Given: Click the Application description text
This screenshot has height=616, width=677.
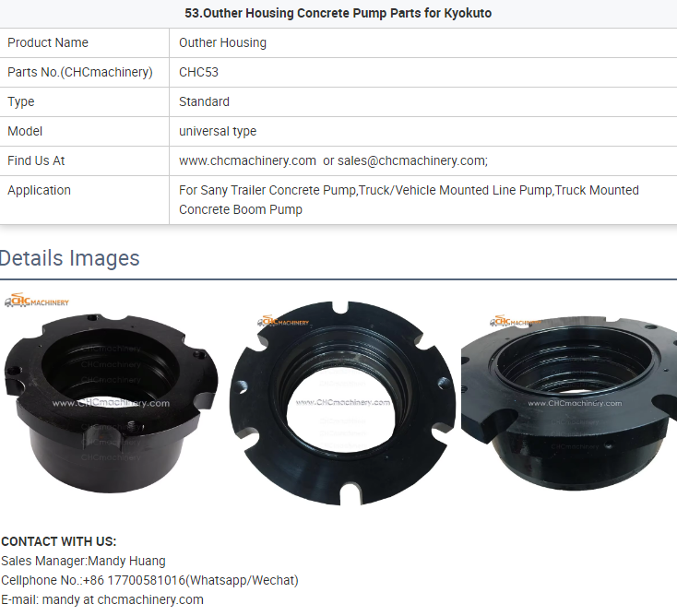Looking at the screenshot, I should pos(409,200).
